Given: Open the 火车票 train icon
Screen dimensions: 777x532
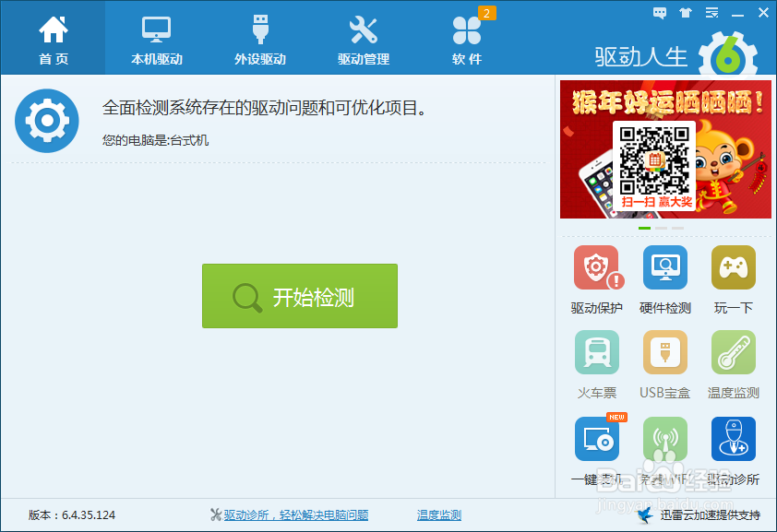Looking at the screenshot, I should tap(597, 352).
